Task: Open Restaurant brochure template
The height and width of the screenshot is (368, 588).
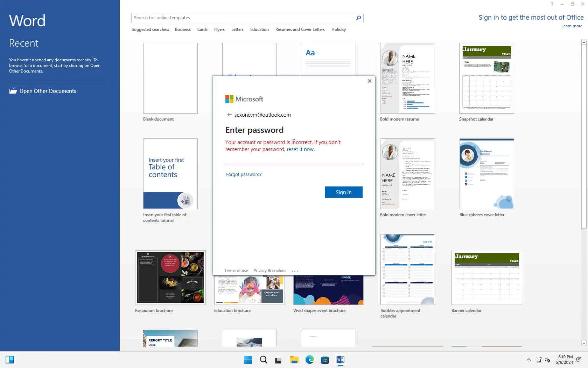Action: (x=170, y=278)
